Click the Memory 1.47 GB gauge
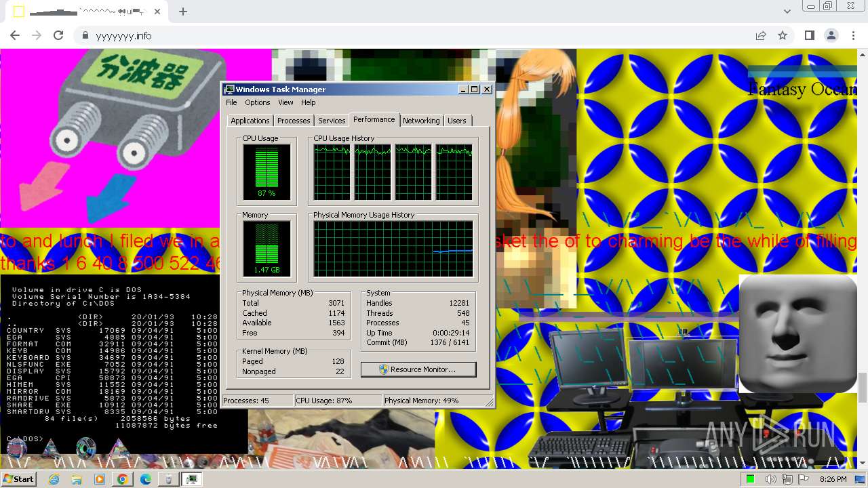868x488 pixels. tap(267, 249)
